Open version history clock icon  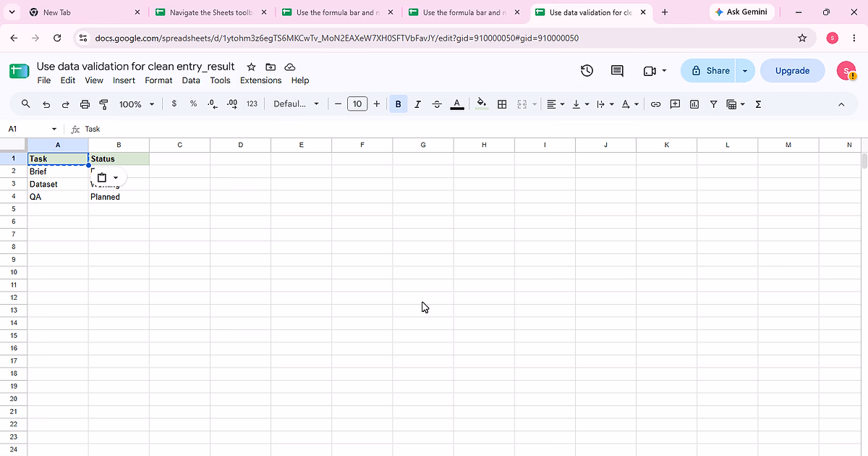pos(587,70)
